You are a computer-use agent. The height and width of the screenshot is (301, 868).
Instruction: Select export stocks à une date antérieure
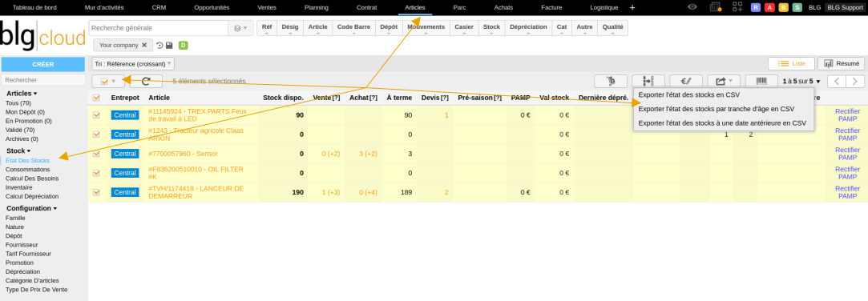click(x=722, y=122)
